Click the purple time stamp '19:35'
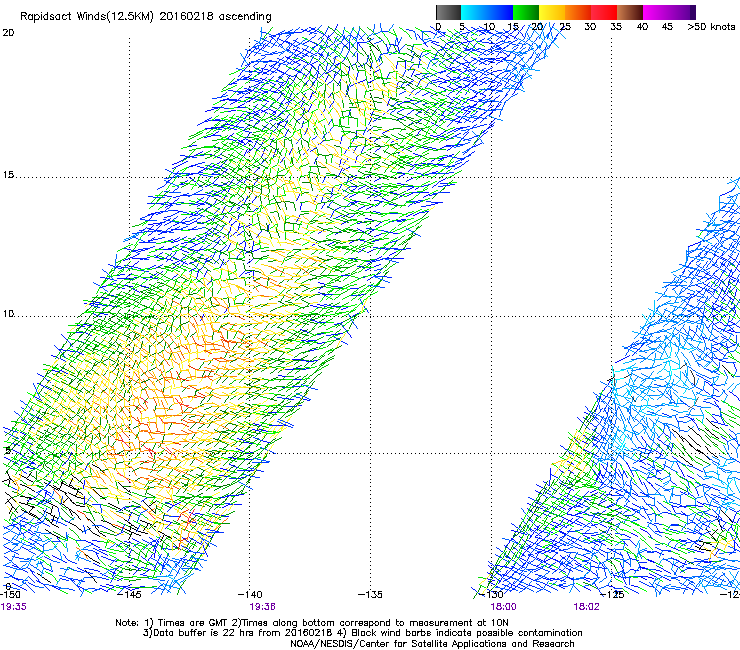 (14, 607)
